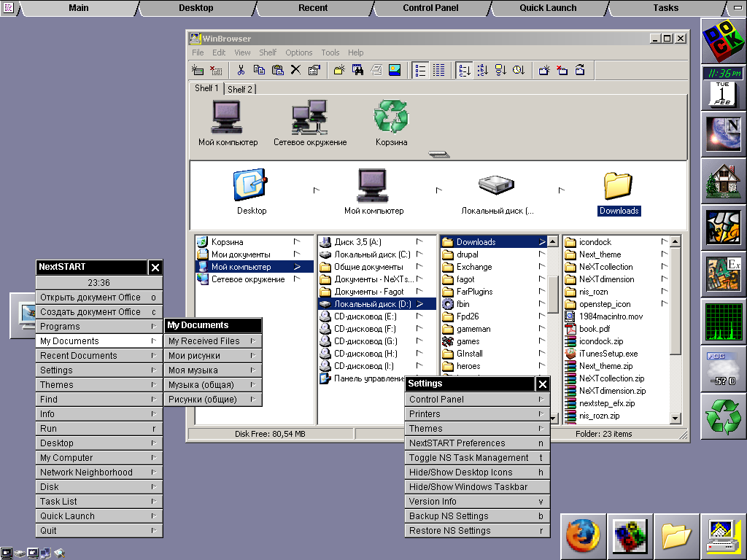This screenshot has width=747, height=560.
Task: Click the new shelf toolbar icon
Action: tap(544, 71)
